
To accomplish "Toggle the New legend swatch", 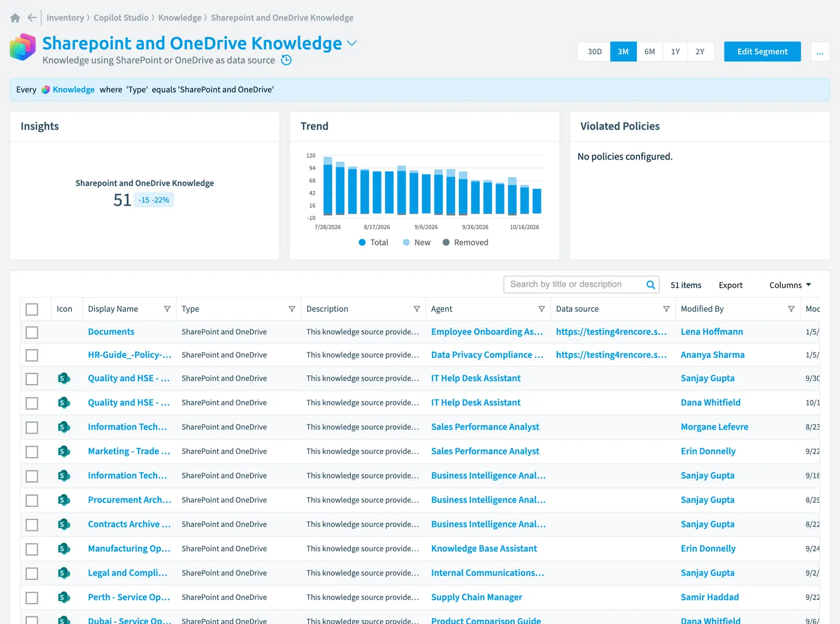I will click(406, 242).
